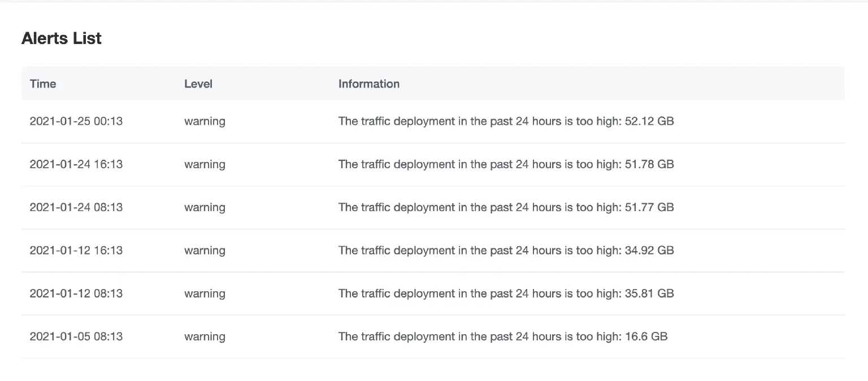The height and width of the screenshot is (381, 868).
Task: Click the 34.92 GB traffic warning message
Action: coord(506,250)
